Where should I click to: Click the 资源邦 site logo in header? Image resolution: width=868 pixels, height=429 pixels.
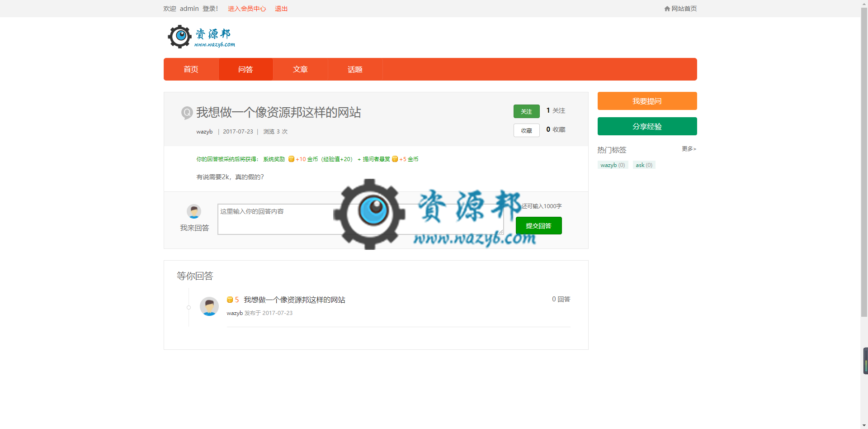coord(201,37)
